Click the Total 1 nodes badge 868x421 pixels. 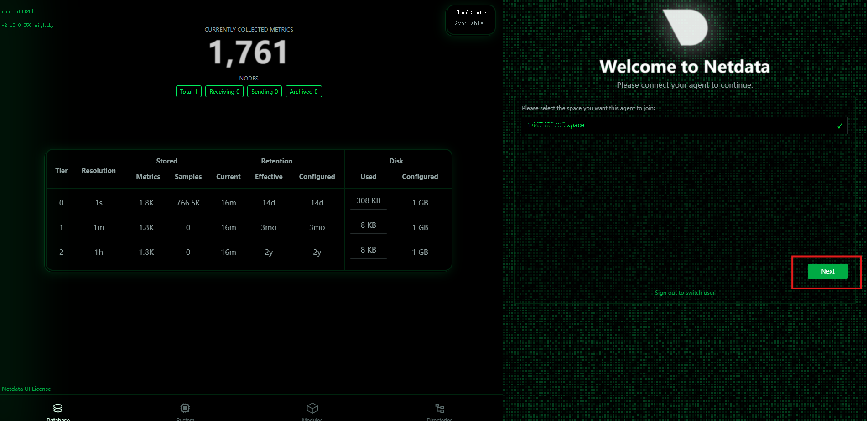coord(189,92)
